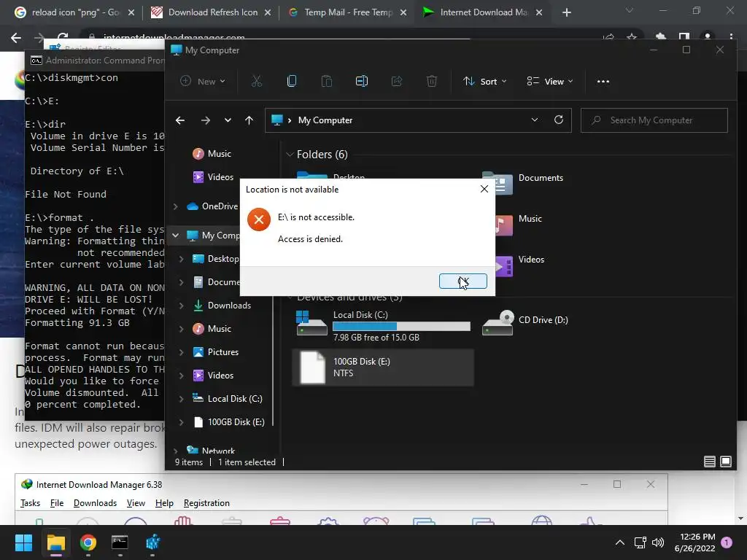The height and width of the screenshot is (560, 747).
Task: Open IDM Help menu
Action: [x=164, y=503]
